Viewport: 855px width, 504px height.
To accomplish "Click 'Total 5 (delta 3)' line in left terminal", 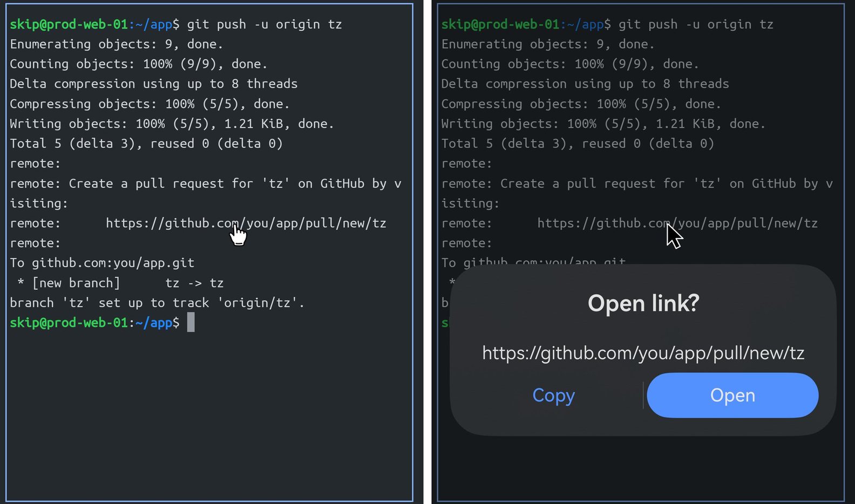I will (x=146, y=144).
